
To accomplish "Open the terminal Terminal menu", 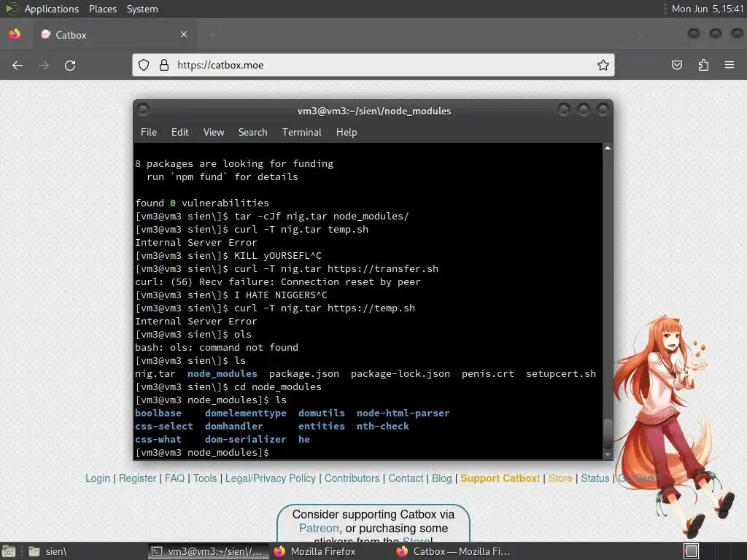I will pos(301,133).
